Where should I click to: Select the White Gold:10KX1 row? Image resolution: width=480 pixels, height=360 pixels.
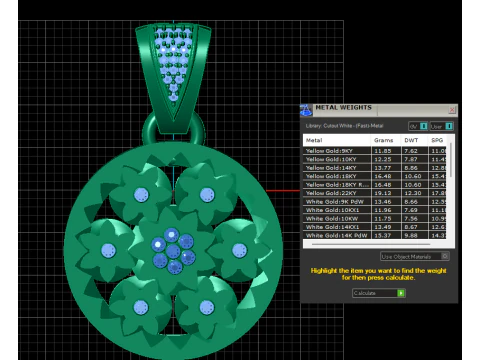375,210
